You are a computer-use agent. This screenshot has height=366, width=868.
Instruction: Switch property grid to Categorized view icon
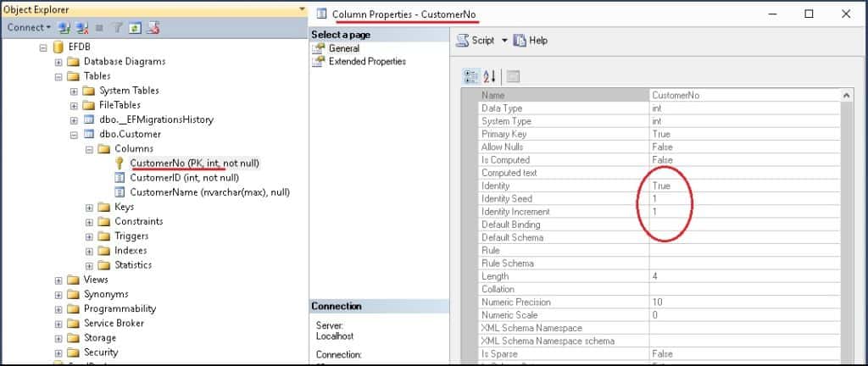[x=470, y=76]
